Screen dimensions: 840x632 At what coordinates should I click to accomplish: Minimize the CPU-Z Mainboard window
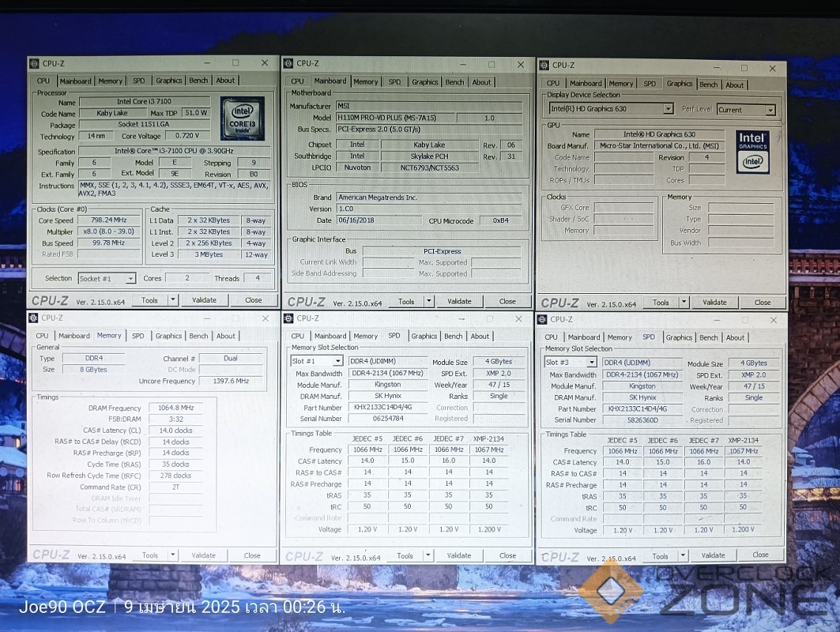point(463,64)
